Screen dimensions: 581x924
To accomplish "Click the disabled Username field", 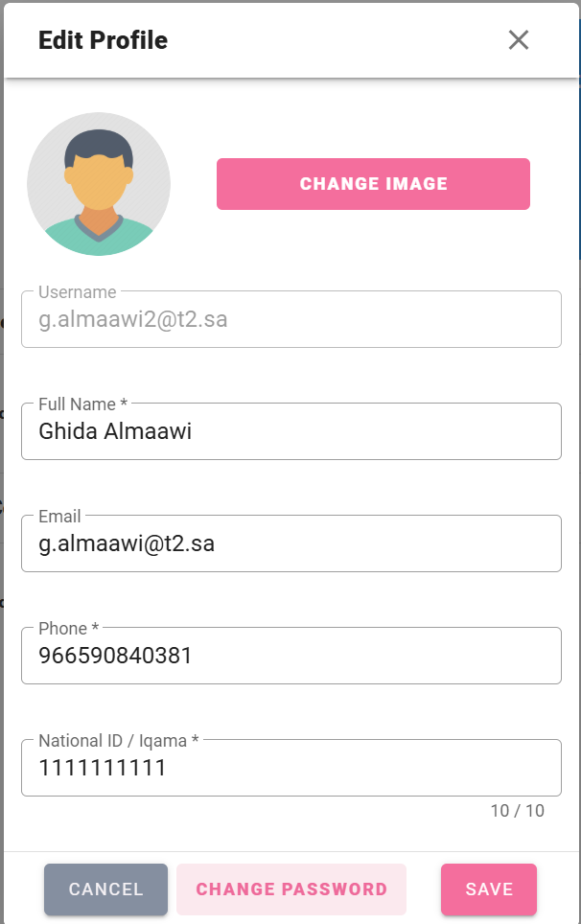I will (x=291, y=319).
